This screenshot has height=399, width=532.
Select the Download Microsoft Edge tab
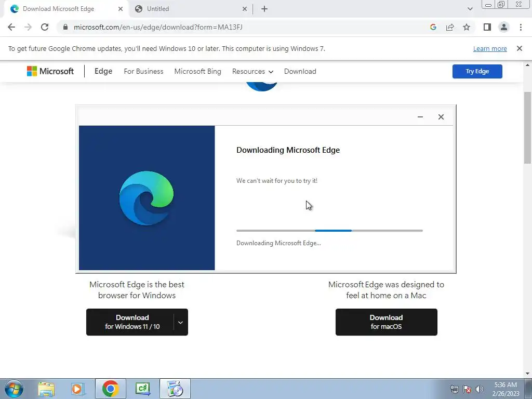click(x=66, y=9)
